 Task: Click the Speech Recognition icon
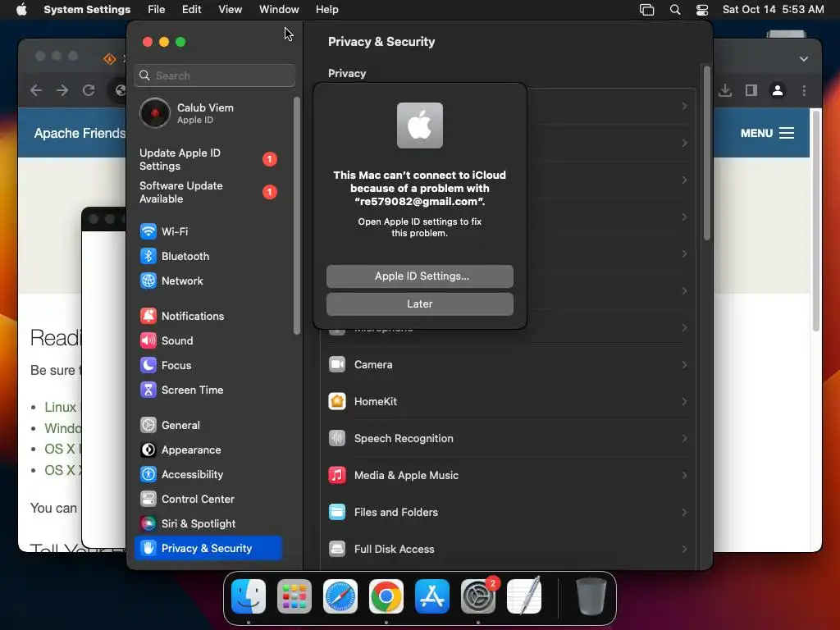click(x=337, y=439)
